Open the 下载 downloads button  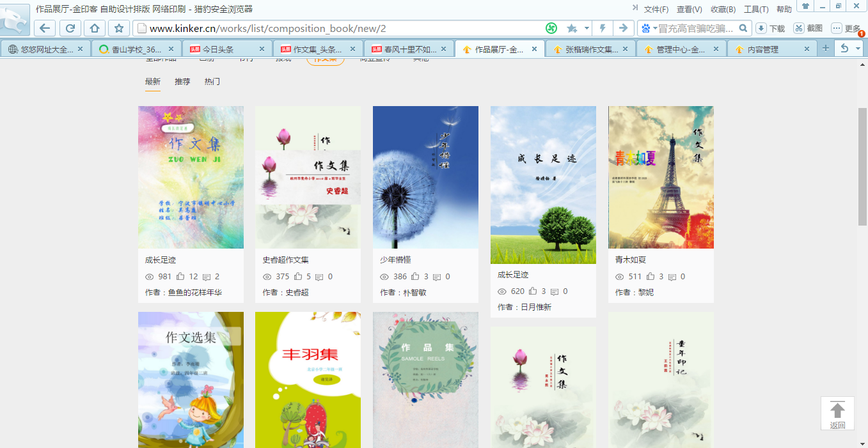771,28
